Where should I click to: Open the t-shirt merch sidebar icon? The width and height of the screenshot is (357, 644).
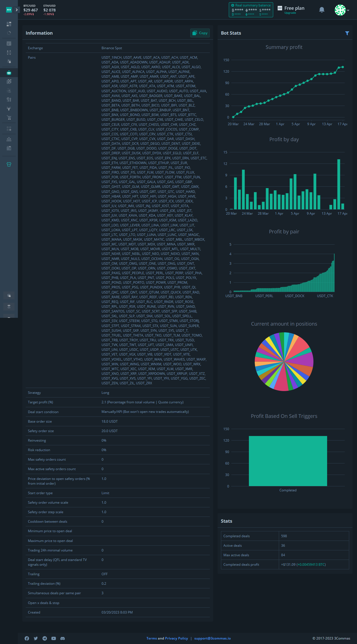tap(9, 164)
